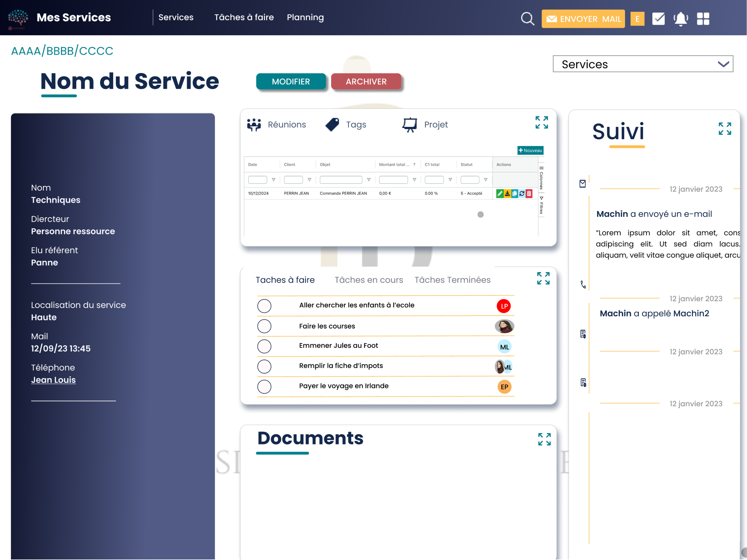The height and width of the screenshot is (560, 747).
Task: Open the Jean Louis telephone link
Action: [x=53, y=380]
